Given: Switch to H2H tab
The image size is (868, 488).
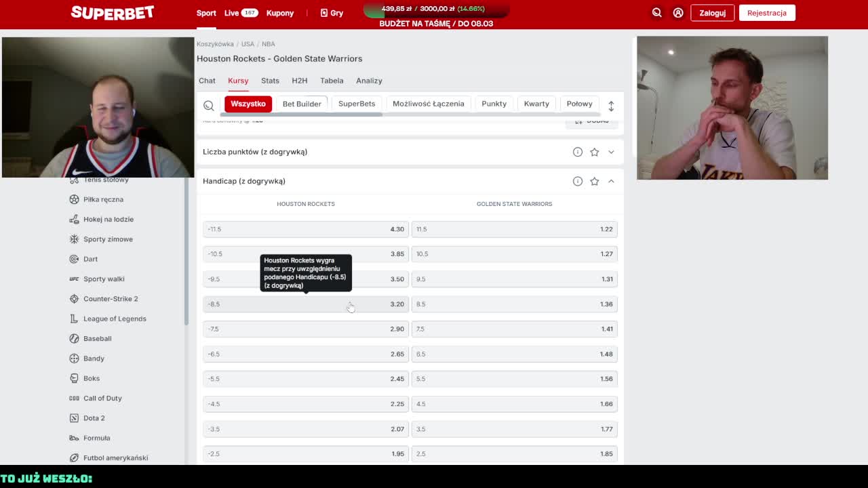Looking at the screenshot, I should click(x=299, y=81).
